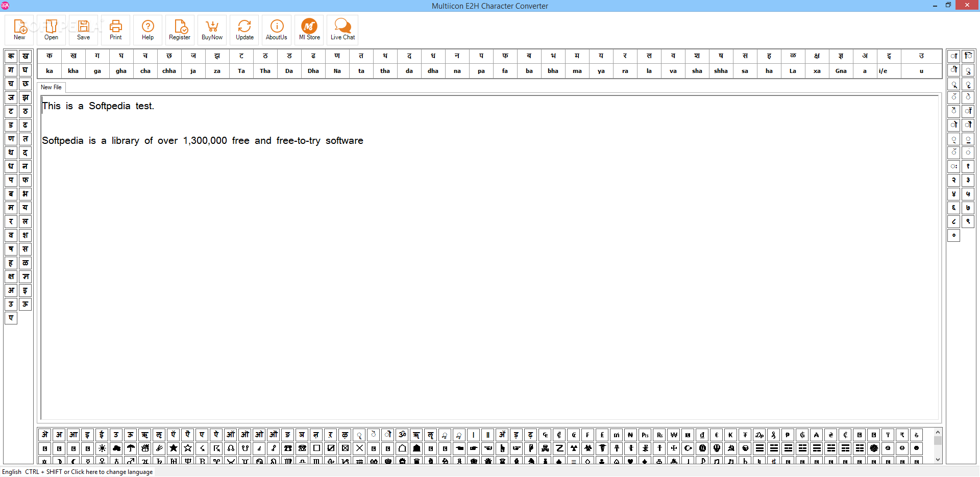Insert the umbrella symbol
This screenshot has width=980, height=477.
(x=131, y=448)
